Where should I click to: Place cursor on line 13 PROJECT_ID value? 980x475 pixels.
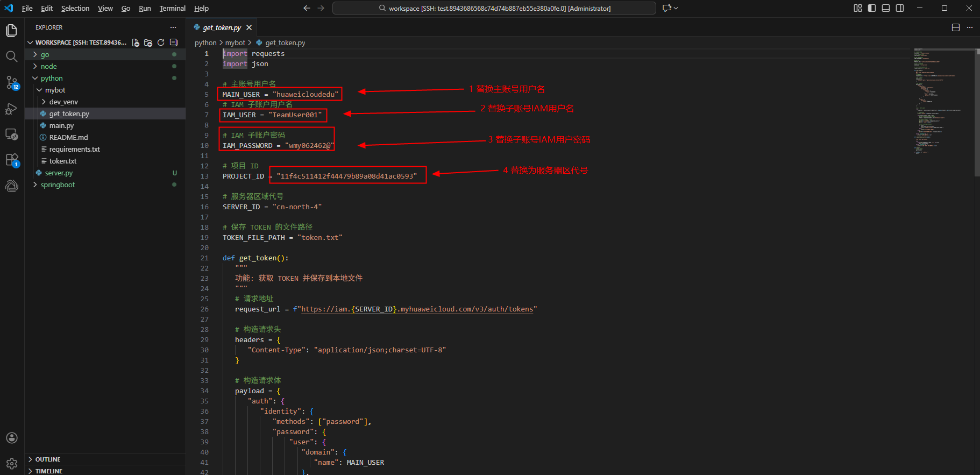point(346,176)
